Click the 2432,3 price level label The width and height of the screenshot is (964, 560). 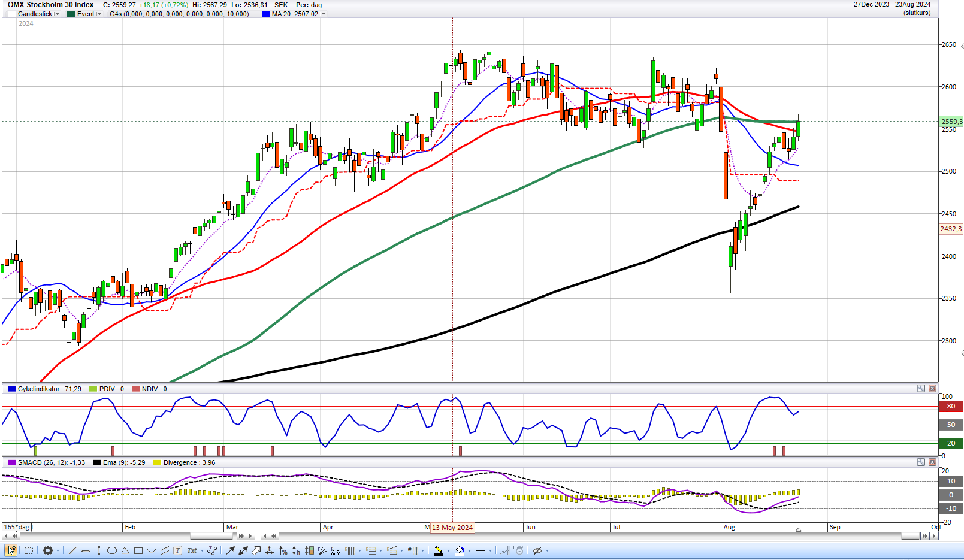coord(951,229)
